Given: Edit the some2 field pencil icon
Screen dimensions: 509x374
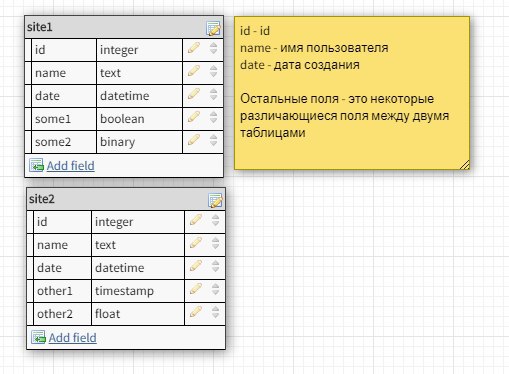Looking at the screenshot, I should (194, 140).
